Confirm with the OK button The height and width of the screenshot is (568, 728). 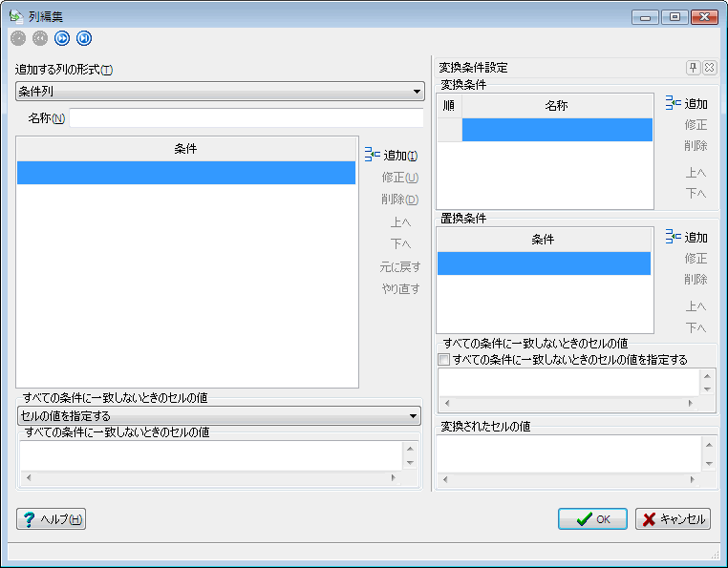tap(592, 519)
